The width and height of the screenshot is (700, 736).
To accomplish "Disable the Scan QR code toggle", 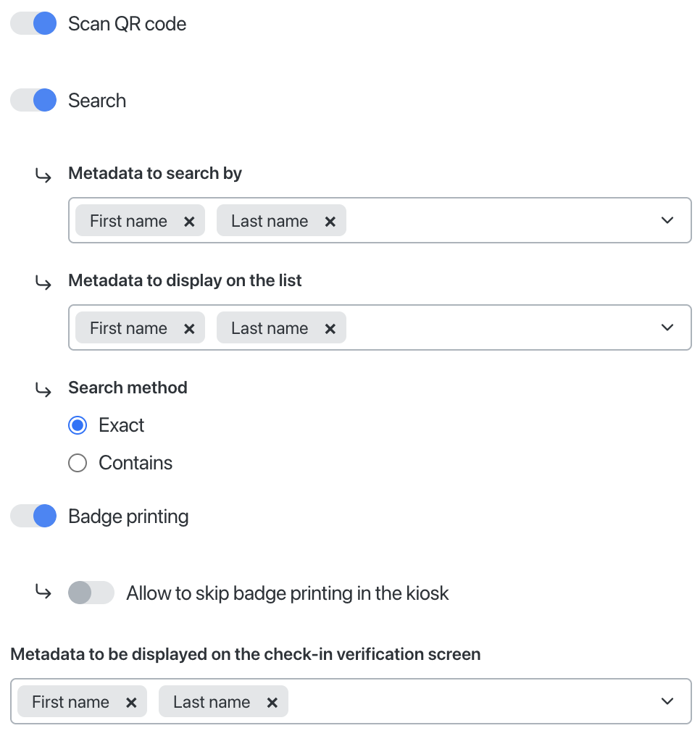I will click(33, 23).
